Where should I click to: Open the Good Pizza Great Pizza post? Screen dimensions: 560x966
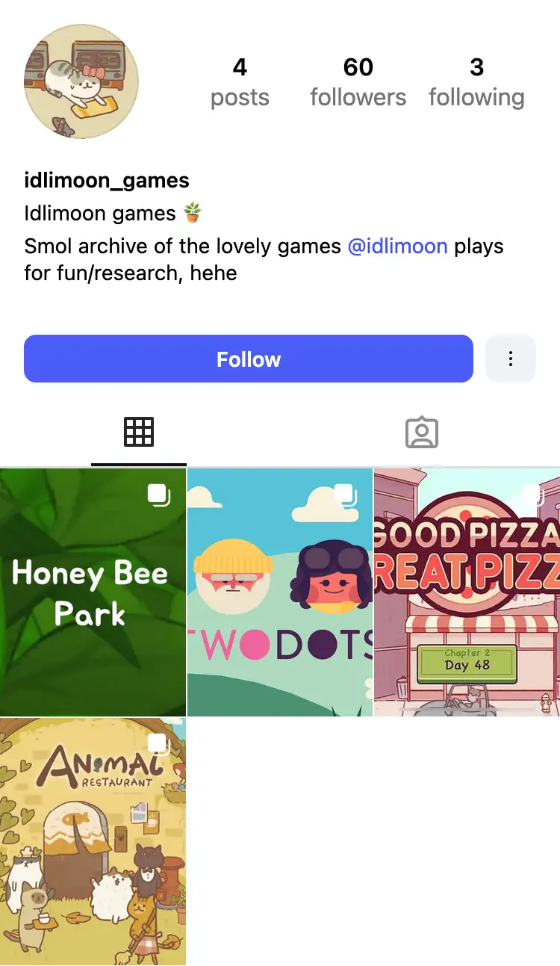coord(467,592)
